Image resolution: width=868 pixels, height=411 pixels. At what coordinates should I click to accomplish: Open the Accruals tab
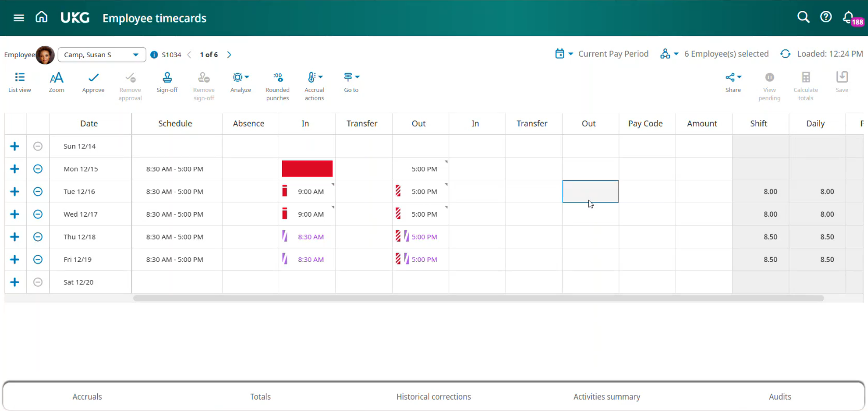87,396
